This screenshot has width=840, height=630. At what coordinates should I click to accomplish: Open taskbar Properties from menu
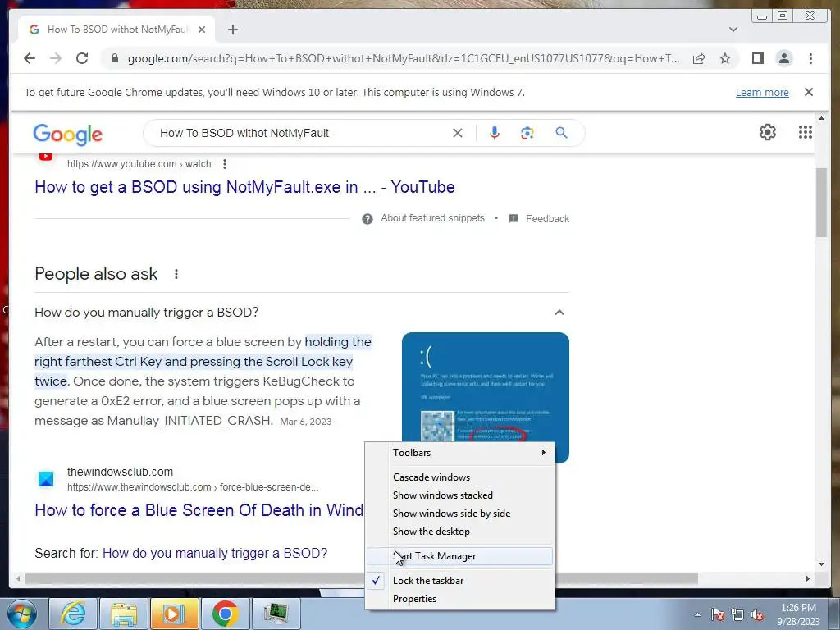[459, 599]
